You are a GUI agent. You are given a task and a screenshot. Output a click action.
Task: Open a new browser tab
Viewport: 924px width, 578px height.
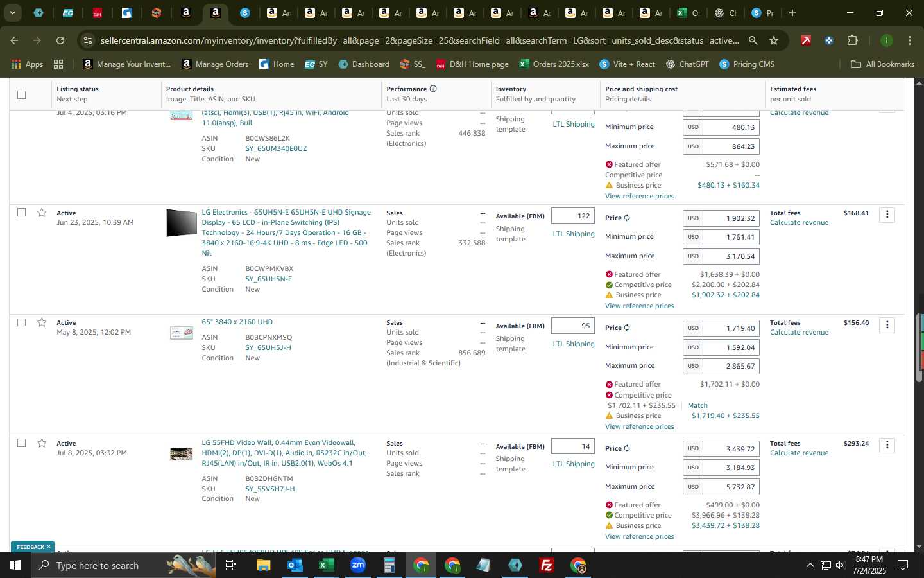click(792, 13)
